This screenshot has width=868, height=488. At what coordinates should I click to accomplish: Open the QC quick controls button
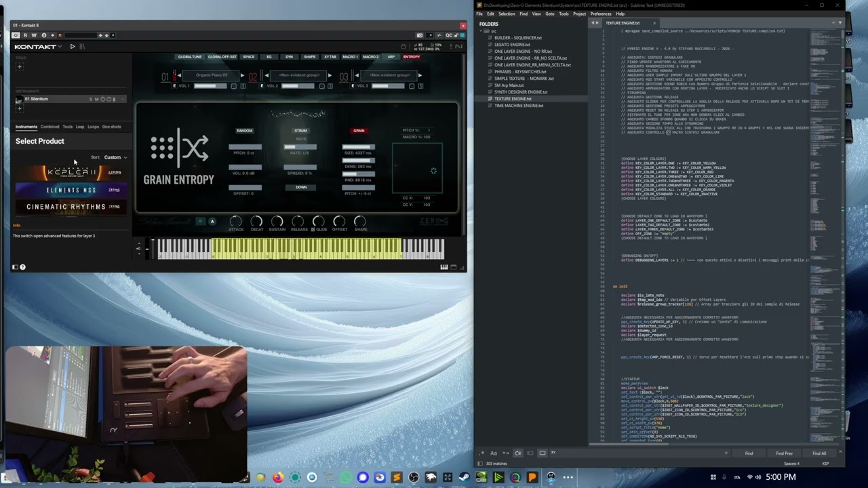449,35
